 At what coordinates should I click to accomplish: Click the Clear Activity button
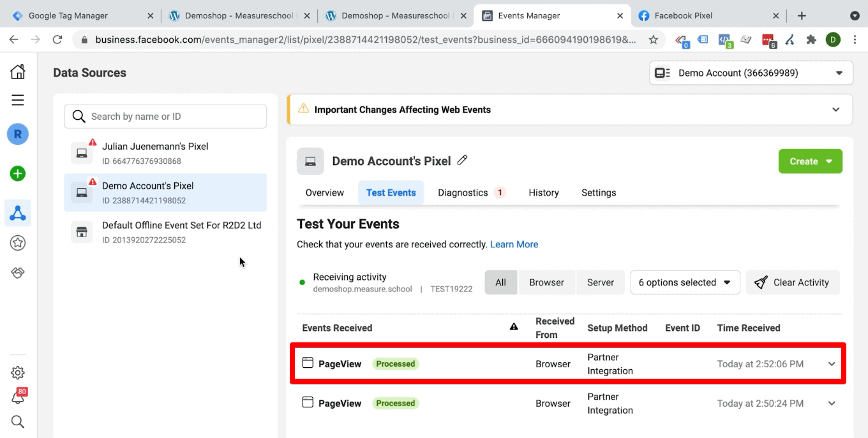pos(793,282)
